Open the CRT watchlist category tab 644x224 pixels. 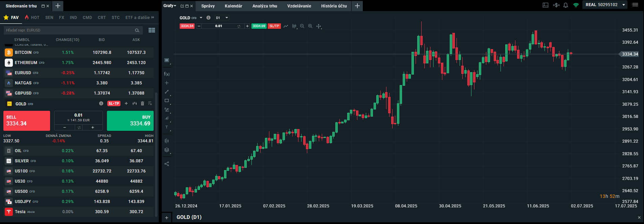pyautogui.click(x=102, y=17)
